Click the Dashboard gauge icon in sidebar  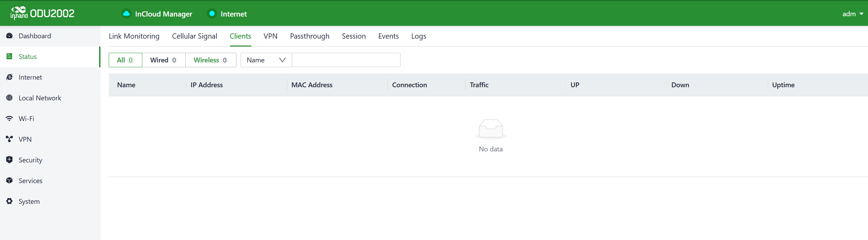9,36
